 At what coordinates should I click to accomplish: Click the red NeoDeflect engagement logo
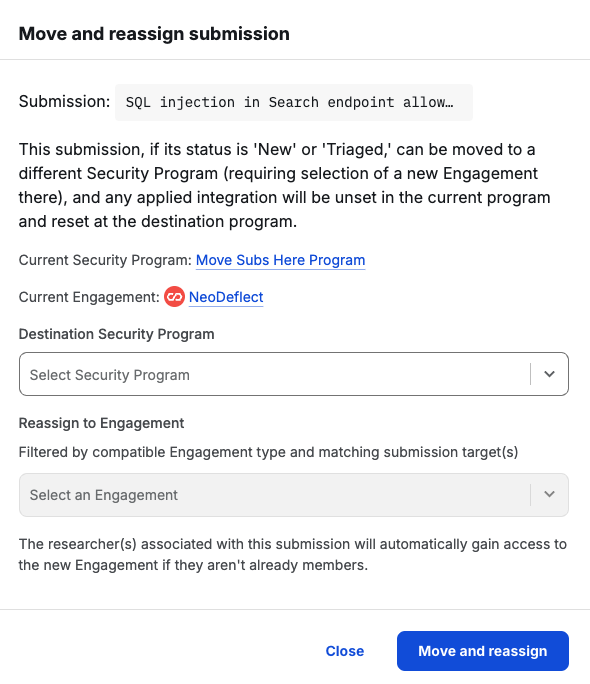[x=174, y=297]
